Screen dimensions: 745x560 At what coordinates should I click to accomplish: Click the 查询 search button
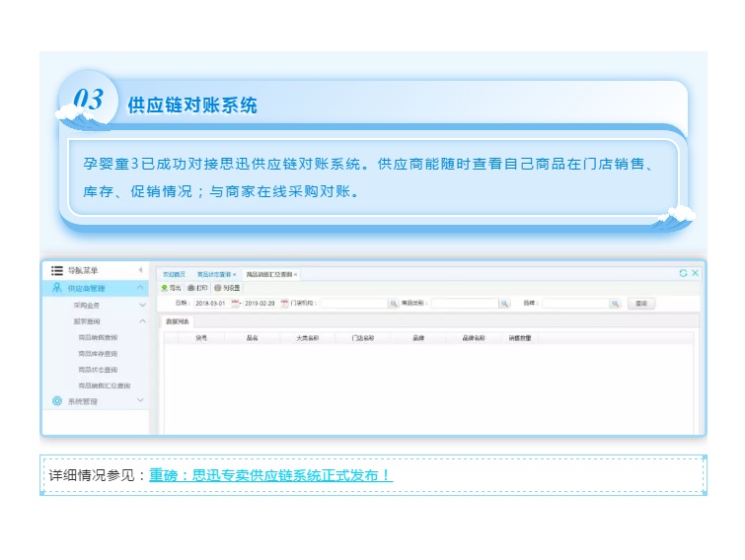641,304
